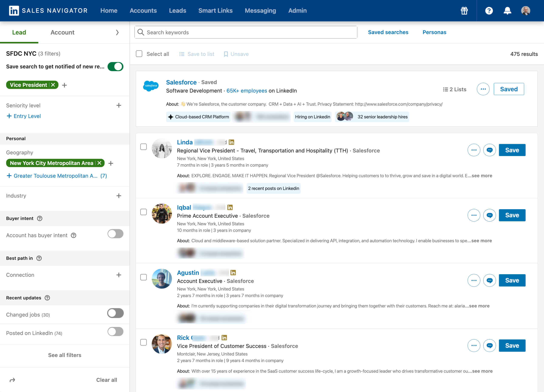This screenshot has width=544, height=392.
Task: Click the message icon next to Linda
Action: click(x=489, y=150)
